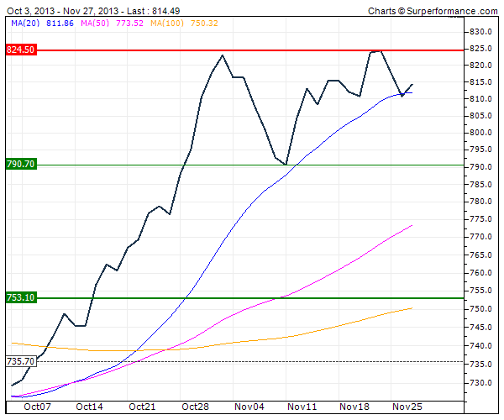The width and height of the screenshot is (504, 420).
Task: Click the 830 price axis value
Action: click(x=479, y=31)
